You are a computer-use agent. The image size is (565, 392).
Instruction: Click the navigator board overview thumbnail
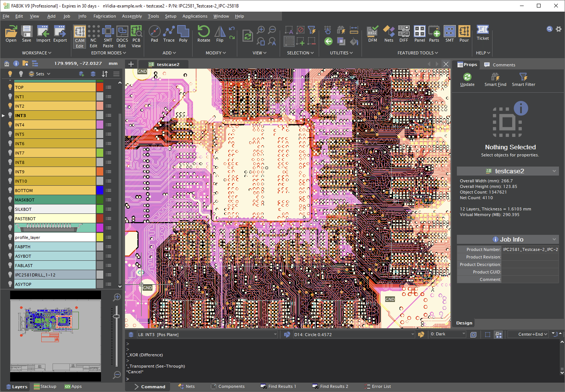point(56,336)
